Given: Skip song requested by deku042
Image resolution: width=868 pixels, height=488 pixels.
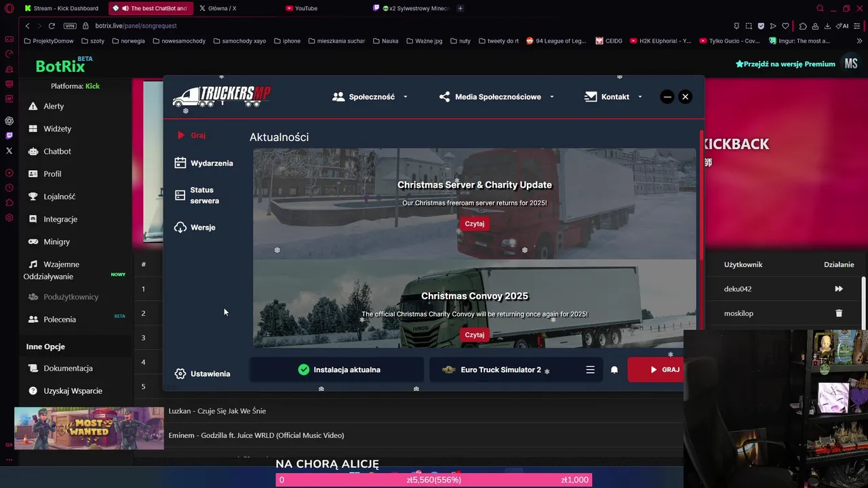Looking at the screenshot, I should (839, 289).
